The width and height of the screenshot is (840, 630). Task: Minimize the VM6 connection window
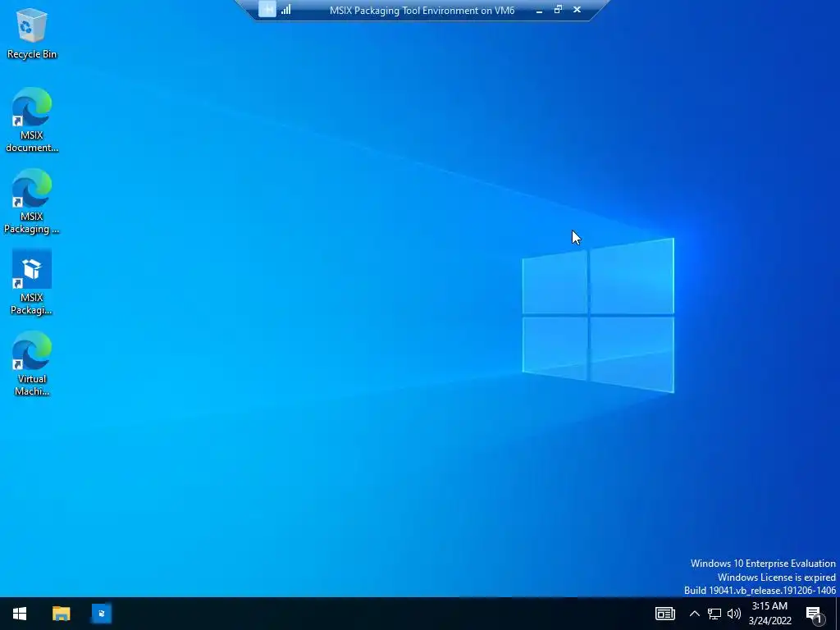540,10
